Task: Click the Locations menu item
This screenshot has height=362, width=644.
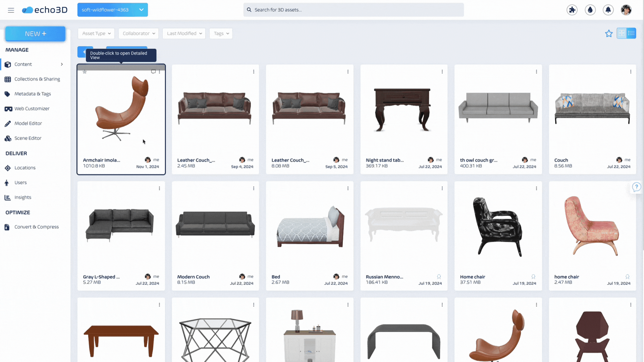Action: [25, 167]
